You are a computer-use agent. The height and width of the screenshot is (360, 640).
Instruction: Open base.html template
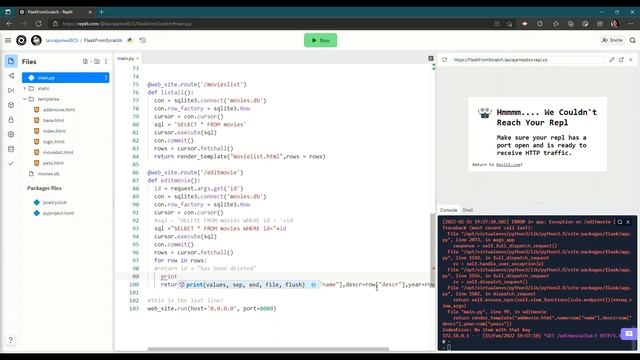pos(53,120)
